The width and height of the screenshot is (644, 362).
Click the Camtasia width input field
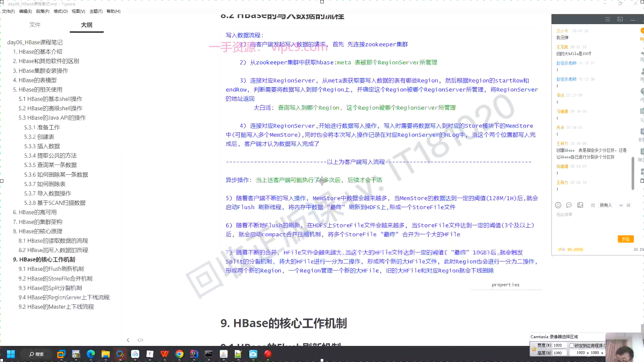point(559,345)
